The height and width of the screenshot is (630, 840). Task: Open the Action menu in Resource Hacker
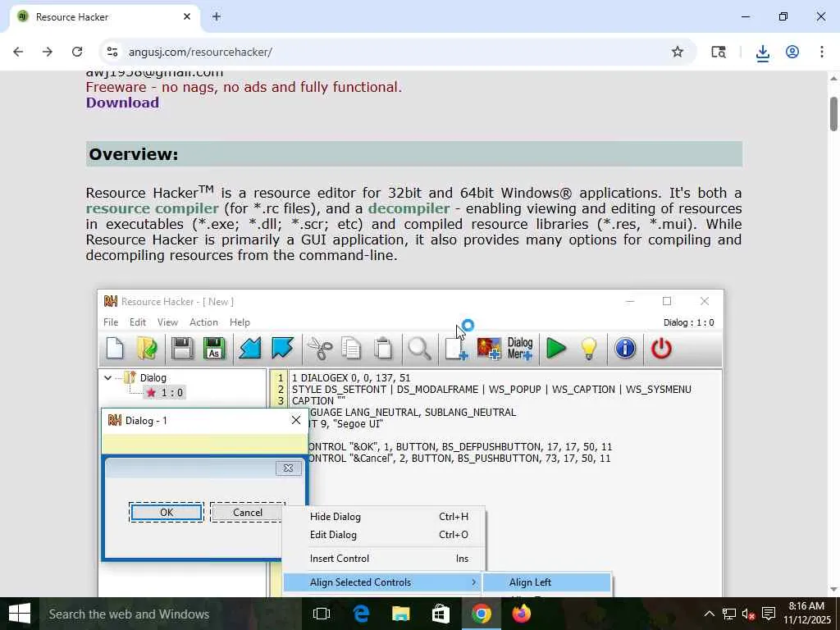(x=203, y=322)
